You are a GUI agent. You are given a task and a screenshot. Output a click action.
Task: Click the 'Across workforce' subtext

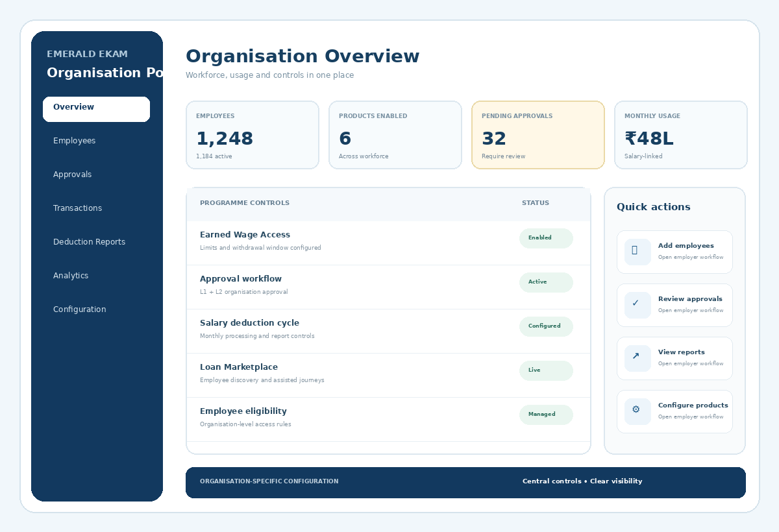pos(364,156)
